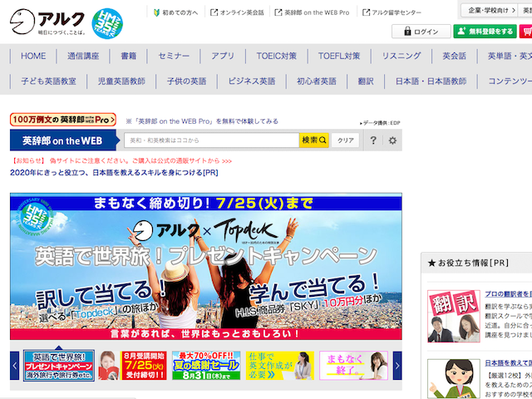Click the アルク×Topdeck campaign main banner

click(206, 266)
